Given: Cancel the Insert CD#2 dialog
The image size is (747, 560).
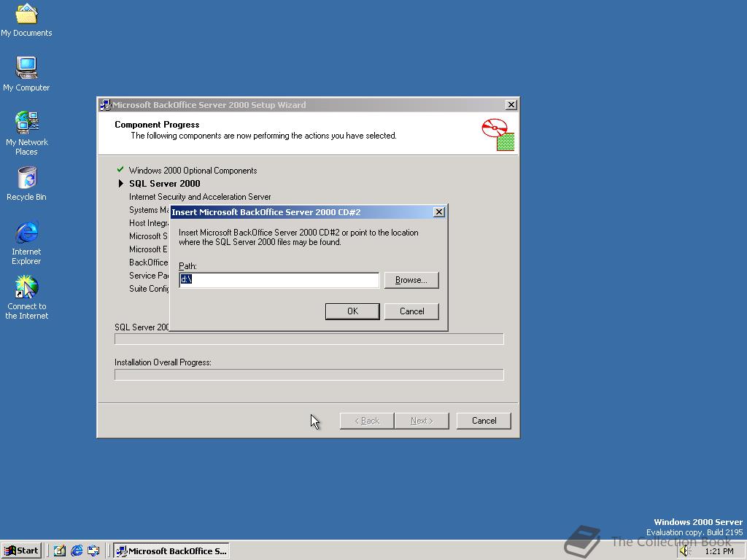Looking at the screenshot, I should (411, 311).
